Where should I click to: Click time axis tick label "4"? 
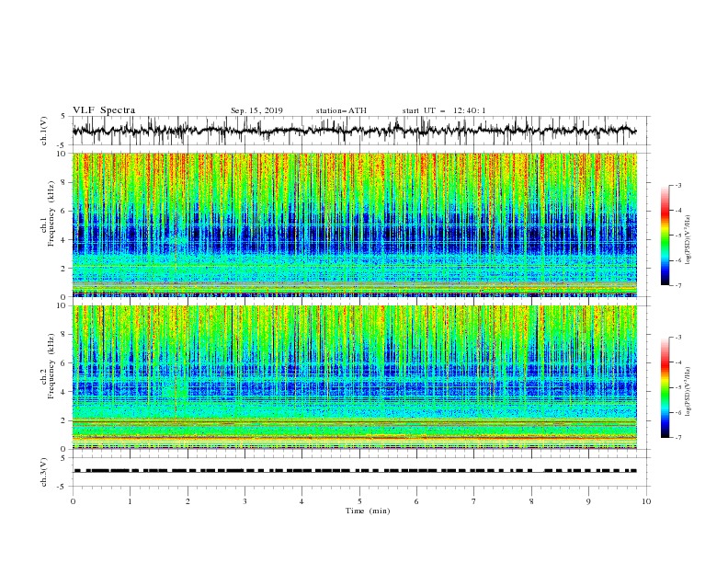point(301,501)
